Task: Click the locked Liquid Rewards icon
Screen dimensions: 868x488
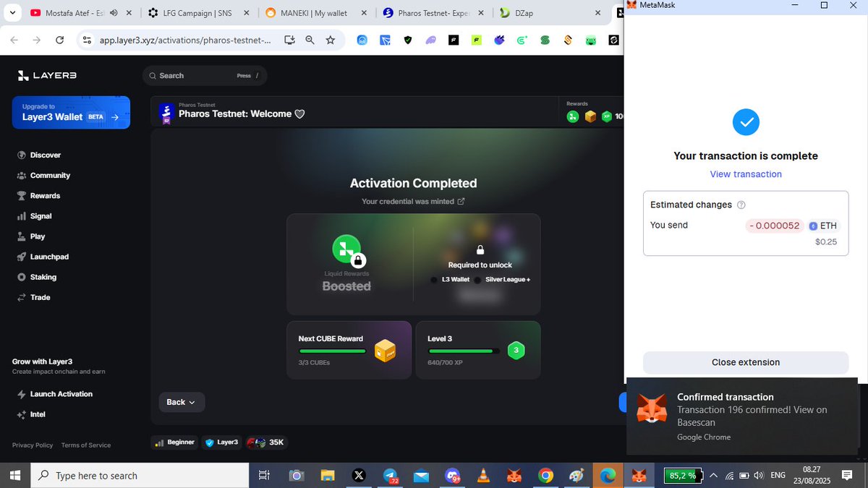Action: click(346, 249)
